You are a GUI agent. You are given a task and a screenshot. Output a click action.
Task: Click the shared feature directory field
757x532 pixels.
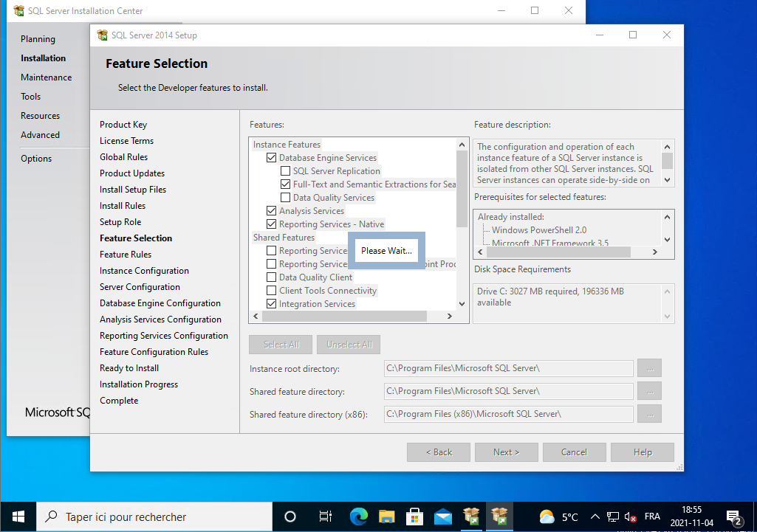pos(508,391)
